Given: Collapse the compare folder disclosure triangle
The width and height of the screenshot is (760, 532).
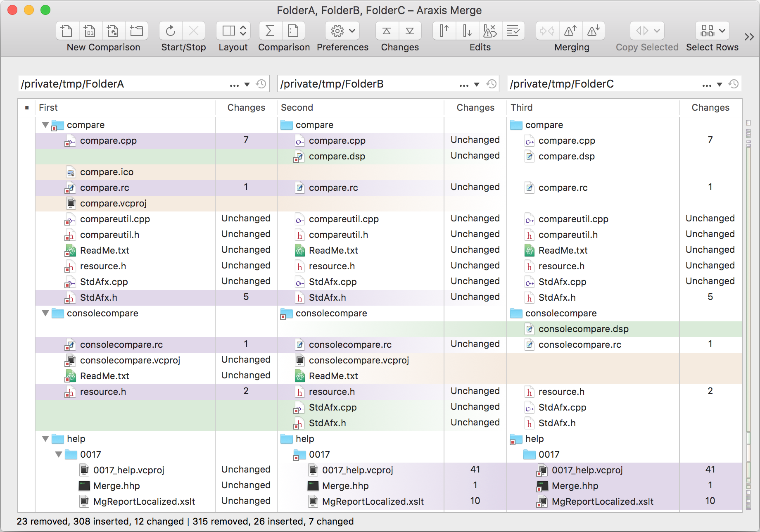Looking at the screenshot, I should coord(45,125).
